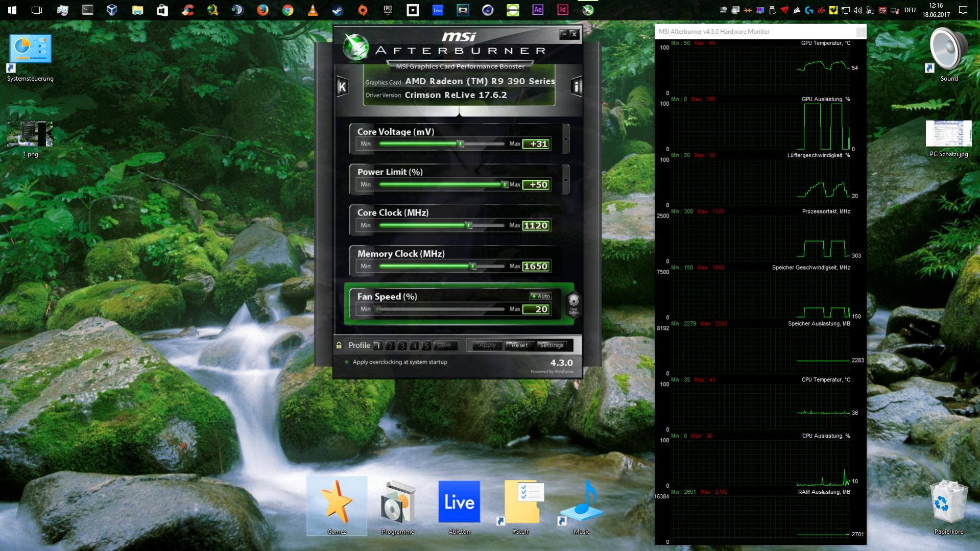The height and width of the screenshot is (551, 980).
Task: Click the Core Clock value field 1120
Action: (x=536, y=226)
